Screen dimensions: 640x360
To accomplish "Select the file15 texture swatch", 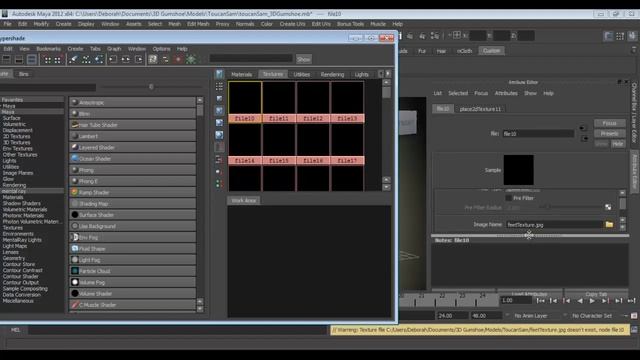I will pyautogui.click(x=279, y=144).
